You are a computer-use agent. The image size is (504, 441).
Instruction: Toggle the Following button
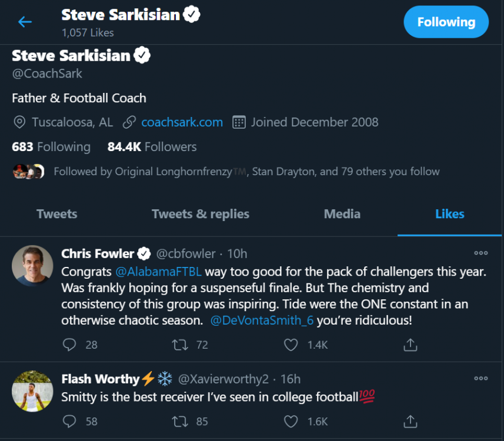click(x=446, y=22)
